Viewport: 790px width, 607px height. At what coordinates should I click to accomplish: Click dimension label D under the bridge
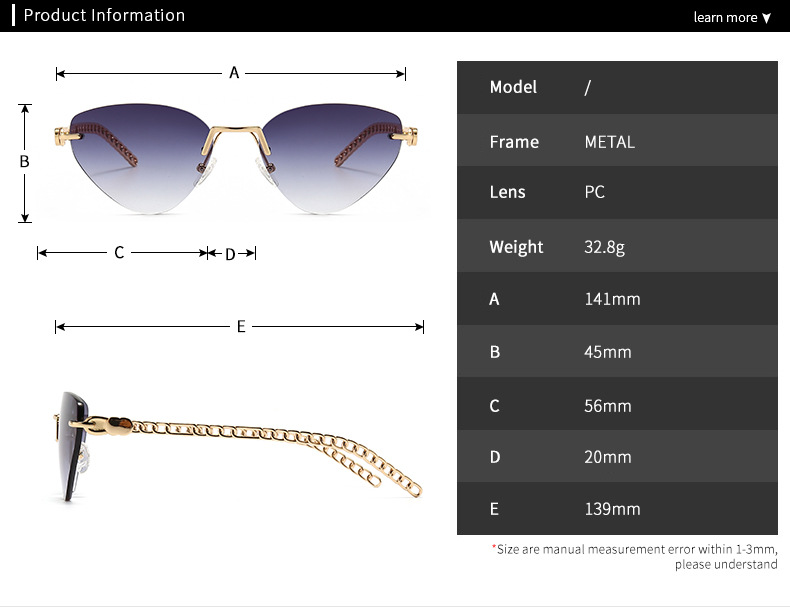click(229, 254)
